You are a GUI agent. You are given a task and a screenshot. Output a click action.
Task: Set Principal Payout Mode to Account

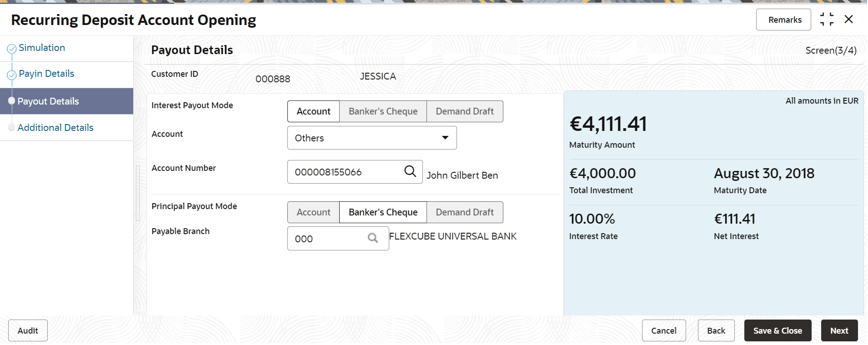(x=313, y=212)
